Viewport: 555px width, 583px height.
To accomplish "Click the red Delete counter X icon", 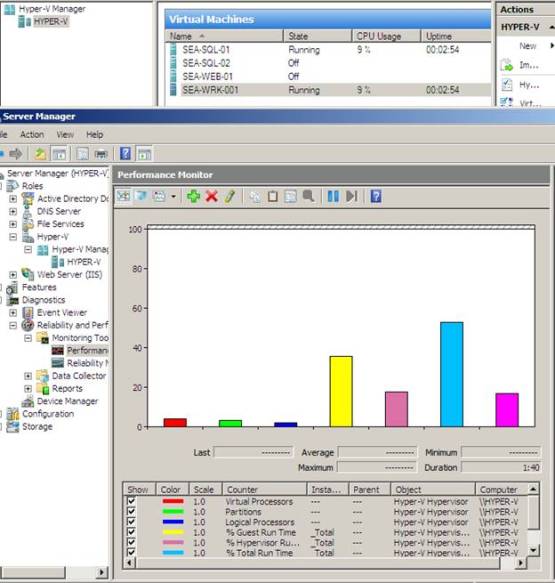I will point(212,196).
